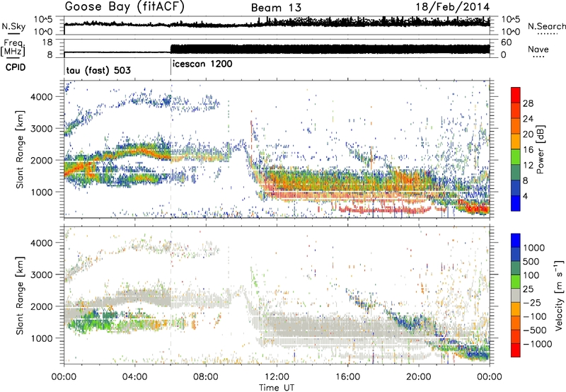Screen dimensions: 566x392
Task: Click the 'icescan 1200' CPID text
Action: point(202,64)
